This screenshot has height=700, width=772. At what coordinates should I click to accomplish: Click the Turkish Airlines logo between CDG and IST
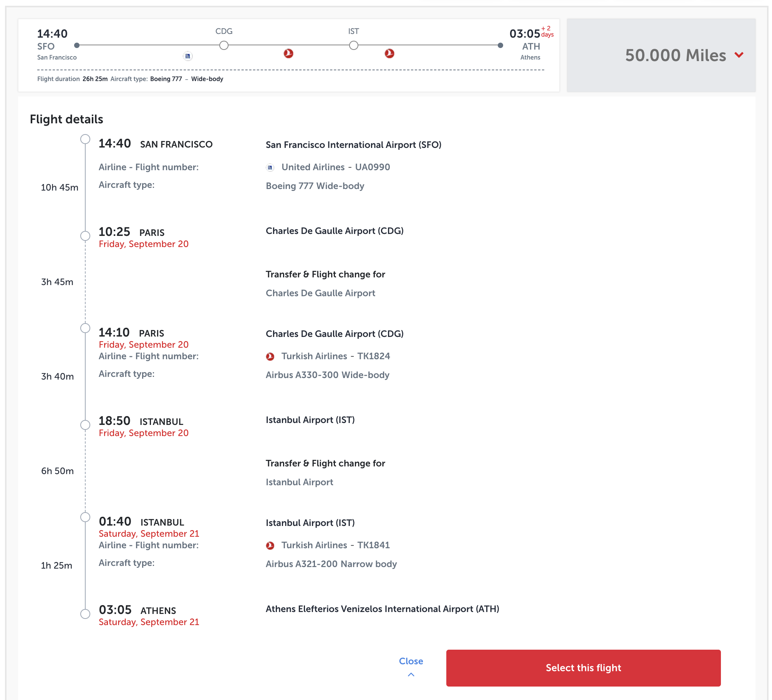click(288, 53)
